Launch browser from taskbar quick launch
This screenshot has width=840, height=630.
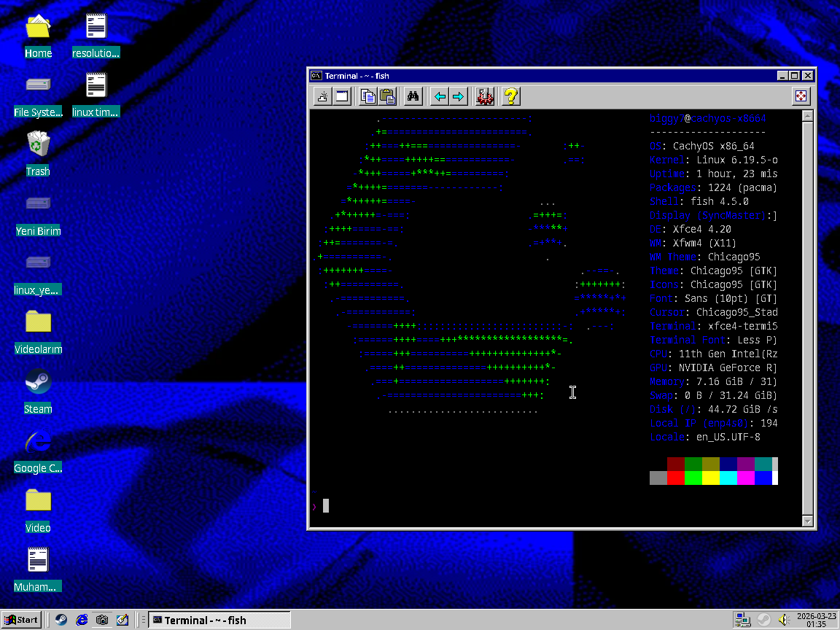click(82, 620)
